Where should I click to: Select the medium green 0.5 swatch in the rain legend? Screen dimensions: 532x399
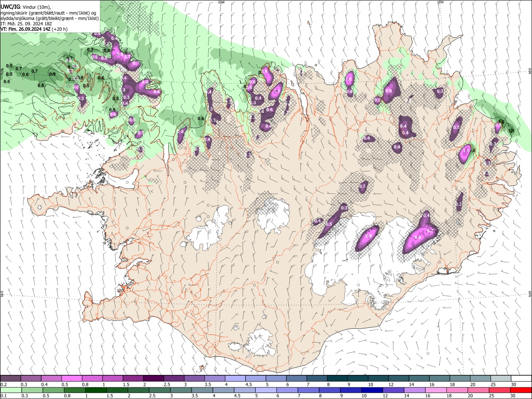click(x=54, y=390)
